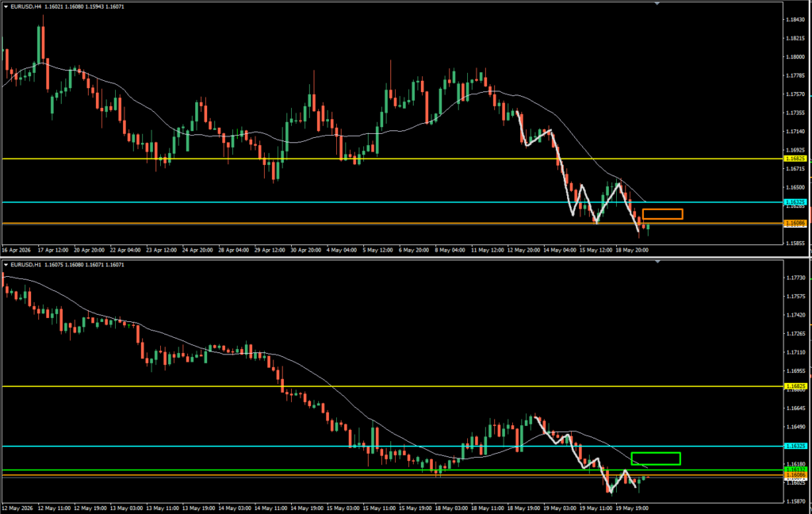The height and width of the screenshot is (514, 812).
Task: Click the 18 May 03:00 label on H1 time axis
Action: (x=450, y=508)
